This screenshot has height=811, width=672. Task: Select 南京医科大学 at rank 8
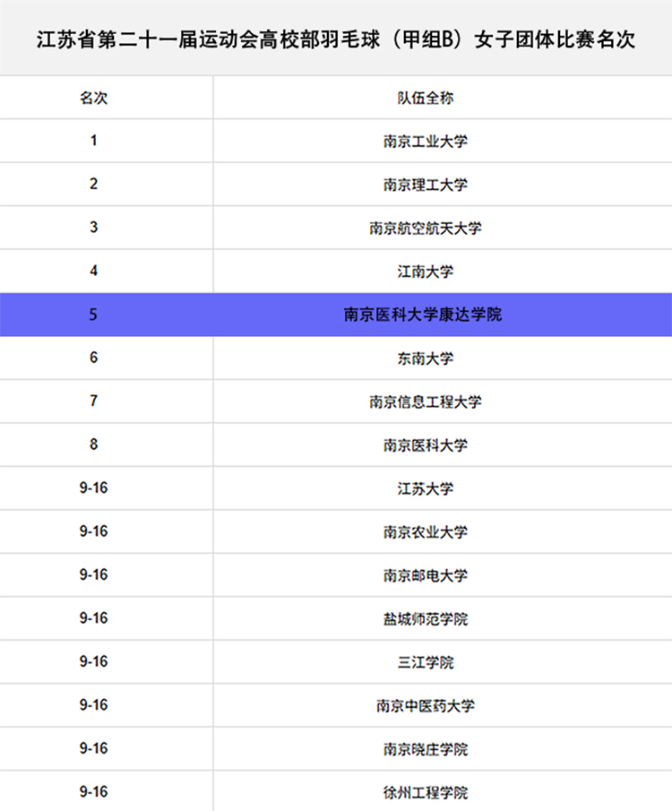[425, 445]
